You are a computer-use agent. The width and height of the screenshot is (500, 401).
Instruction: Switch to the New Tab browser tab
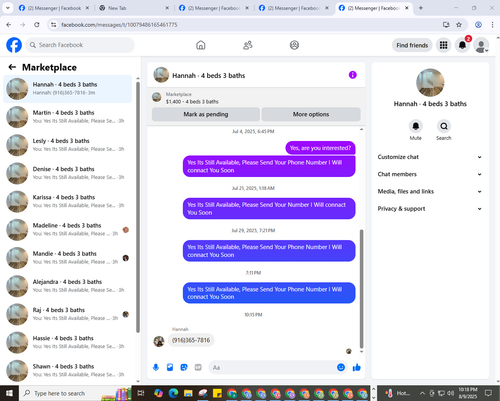click(133, 8)
